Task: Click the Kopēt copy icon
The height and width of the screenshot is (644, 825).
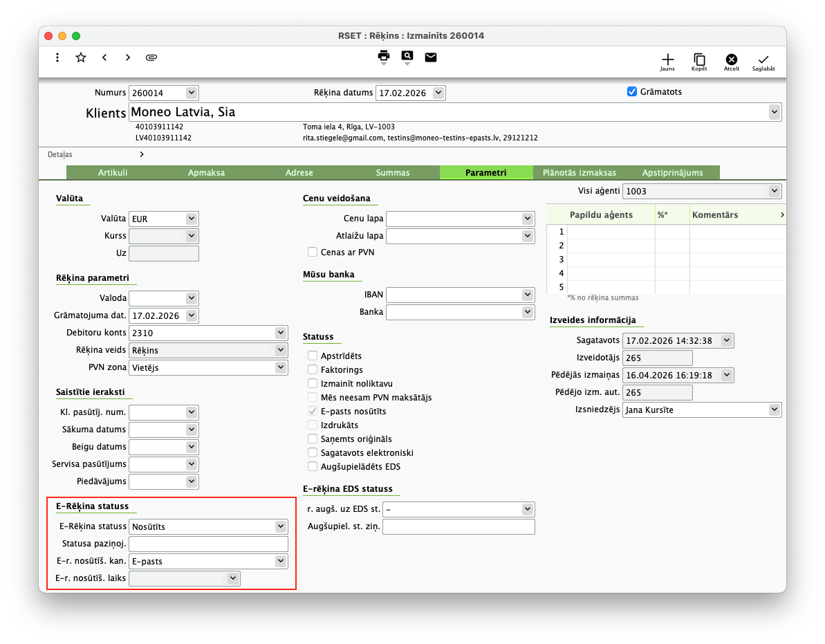Action: [x=699, y=61]
